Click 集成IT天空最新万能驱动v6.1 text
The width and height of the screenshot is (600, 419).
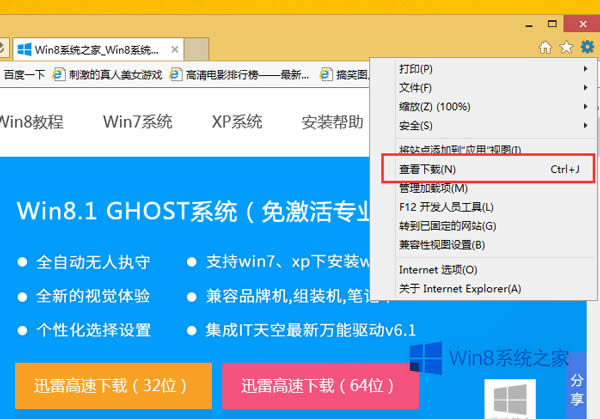[x=311, y=330]
